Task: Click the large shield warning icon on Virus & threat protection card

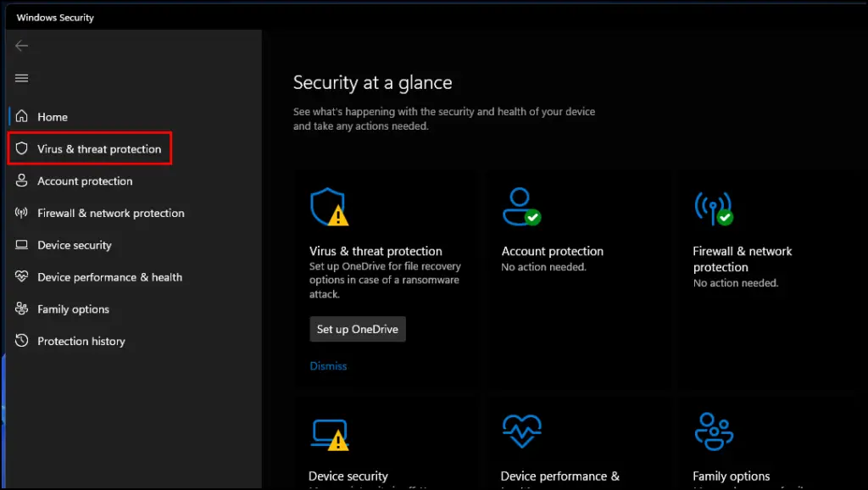Action: click(330, 207)
